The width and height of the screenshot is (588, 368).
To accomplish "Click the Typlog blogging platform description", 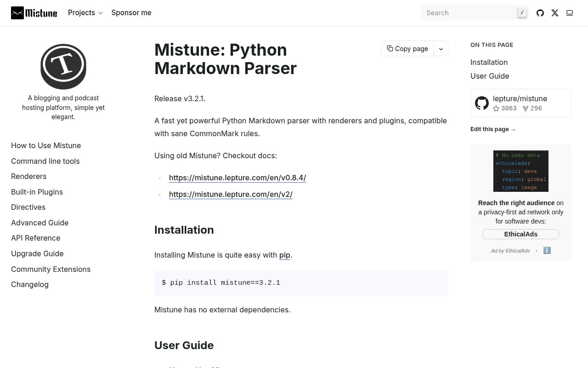I will (63, 107).
